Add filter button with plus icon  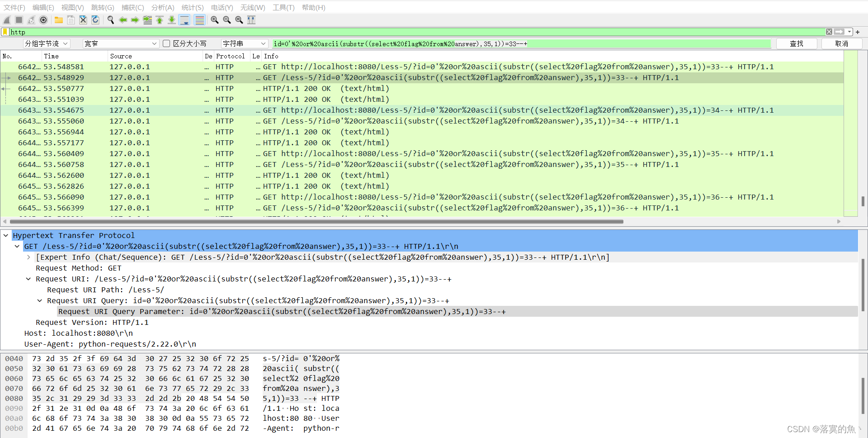858,32
